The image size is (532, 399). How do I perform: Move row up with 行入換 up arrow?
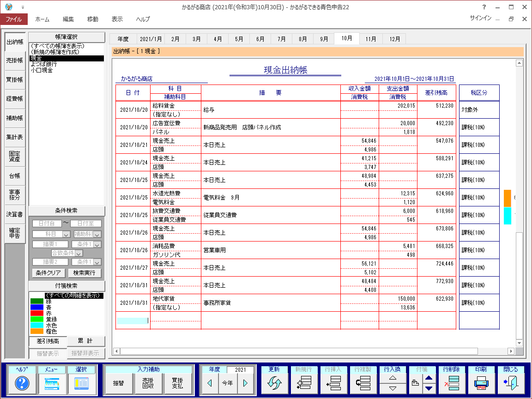393,378
